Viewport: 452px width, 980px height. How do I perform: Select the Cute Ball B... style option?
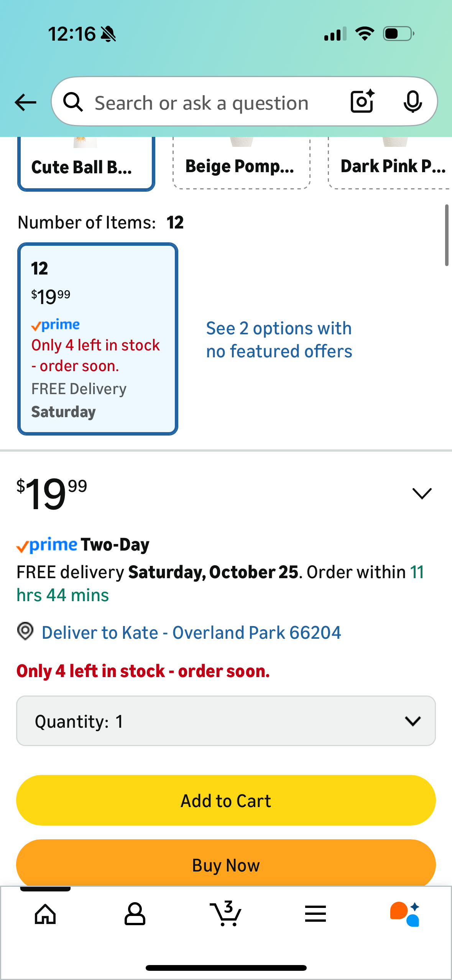pyautogui.click(x=86, y=166)
